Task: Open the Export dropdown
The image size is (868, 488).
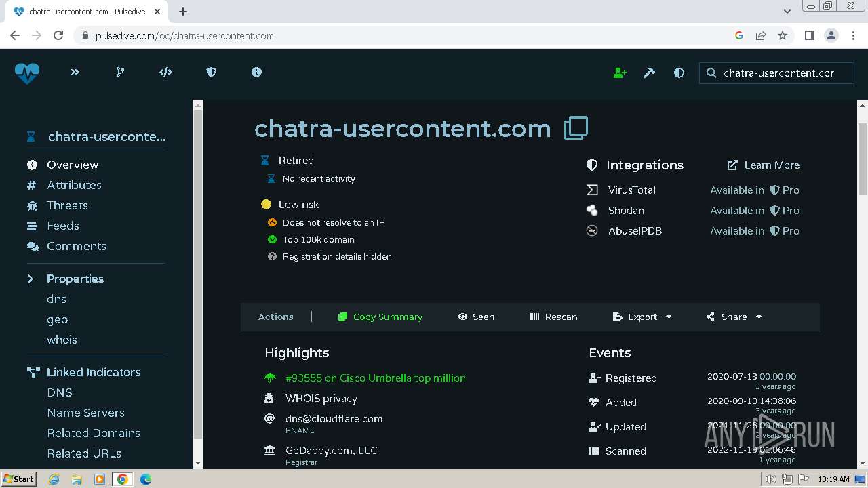Action: [x=642, y=317]
